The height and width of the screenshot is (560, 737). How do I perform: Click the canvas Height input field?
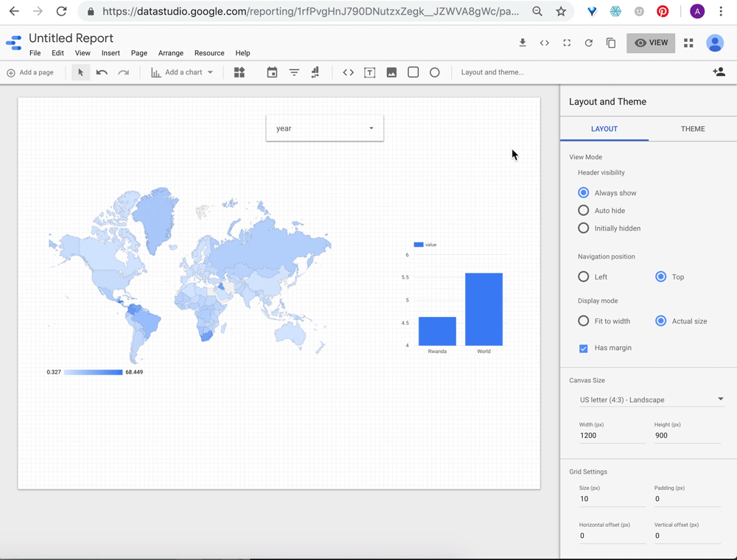coord(687,435)
